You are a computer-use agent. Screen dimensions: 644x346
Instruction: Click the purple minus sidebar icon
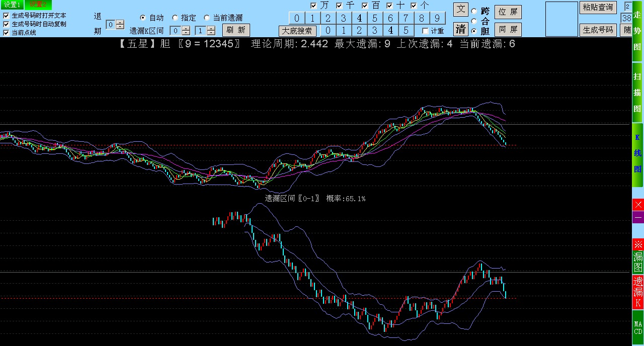click(638, 217)
